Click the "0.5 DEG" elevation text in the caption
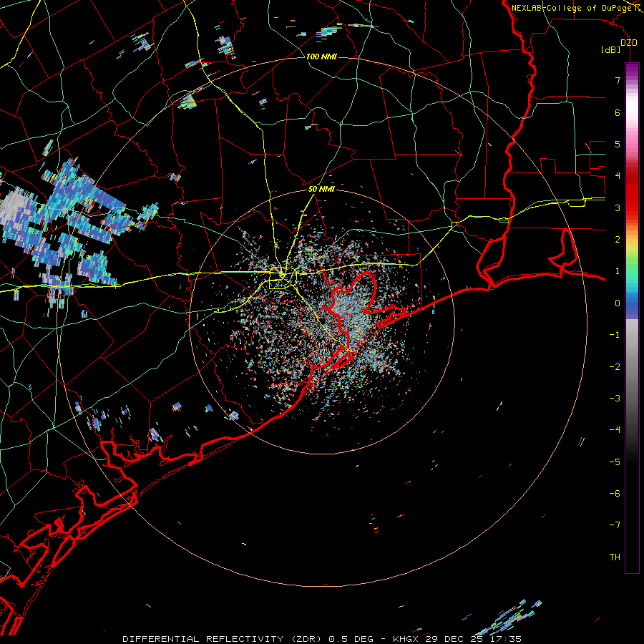Screen dimensions: 644x644 pos(351,639)
